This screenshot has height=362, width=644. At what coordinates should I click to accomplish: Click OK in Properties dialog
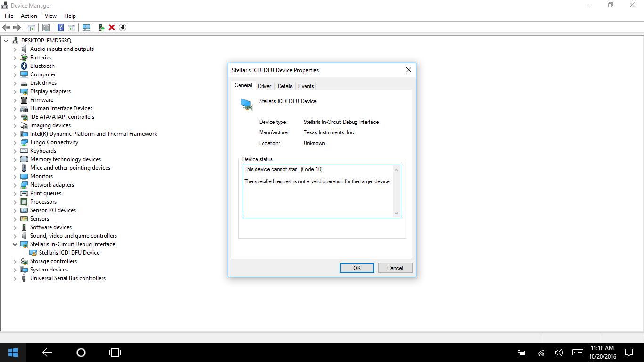pyautogui.click(x=357, y=268)
